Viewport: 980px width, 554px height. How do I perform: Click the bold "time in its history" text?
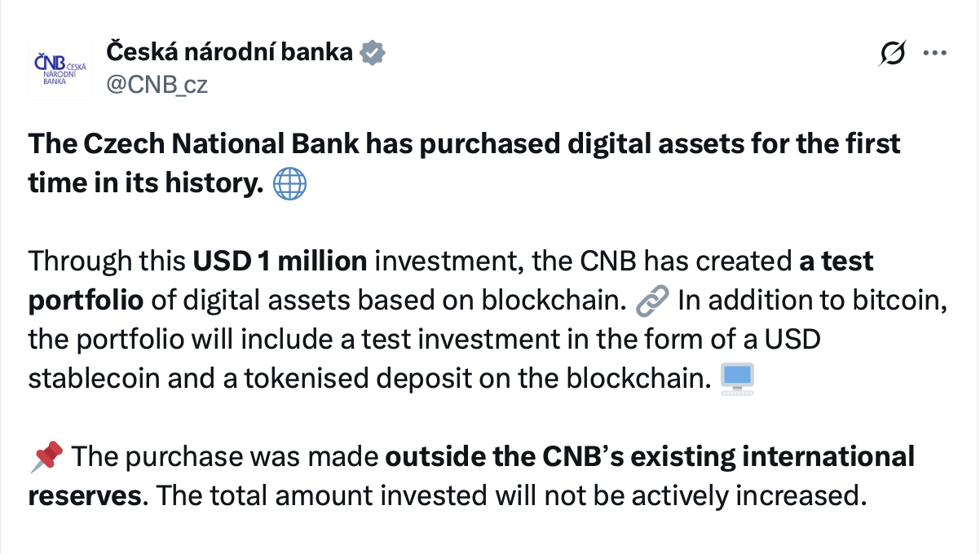click(x=146, y=185)
